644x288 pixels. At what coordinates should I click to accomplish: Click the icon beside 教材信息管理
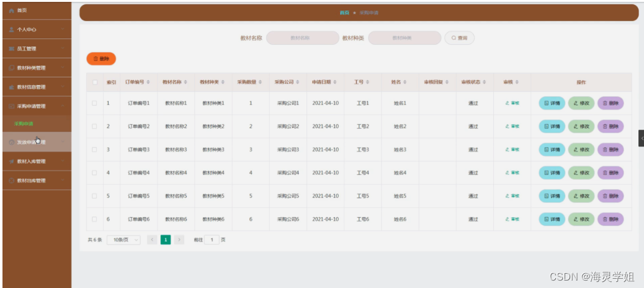(12, 87)
